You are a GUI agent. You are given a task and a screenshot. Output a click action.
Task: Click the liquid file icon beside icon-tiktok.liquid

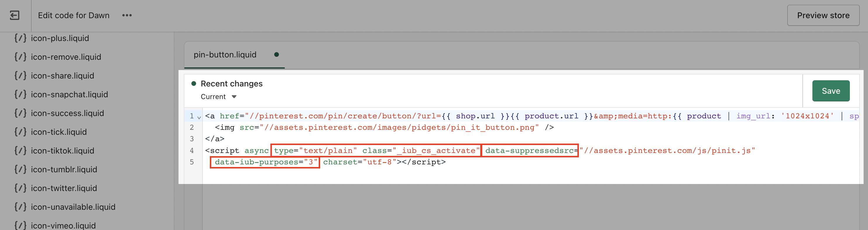20,150
